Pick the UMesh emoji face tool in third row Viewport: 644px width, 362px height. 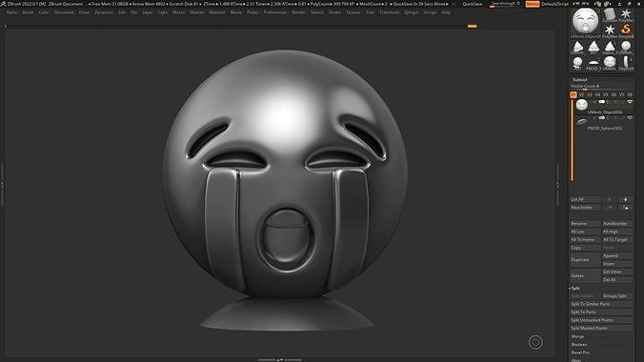(626, 48)
